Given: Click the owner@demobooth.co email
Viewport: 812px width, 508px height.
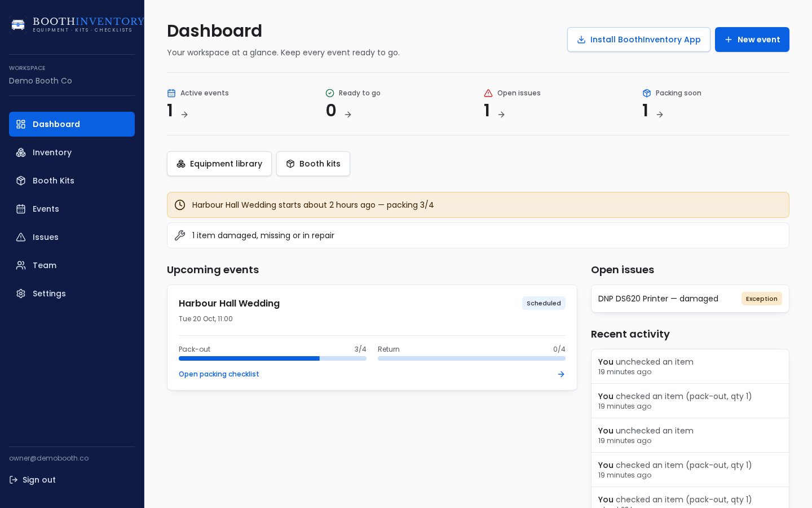Looking at the screenshot, I should [49, 458].
